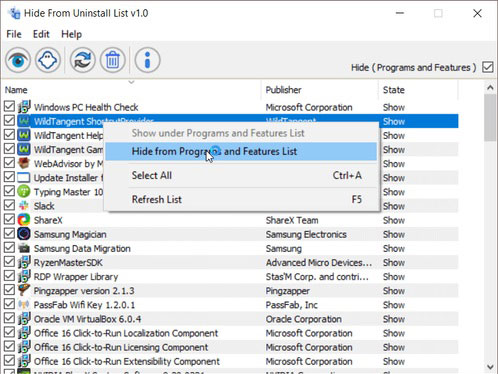Click the Samsung Electronics publisher cell
498x374 pixels.
click(x=306, y=234)
